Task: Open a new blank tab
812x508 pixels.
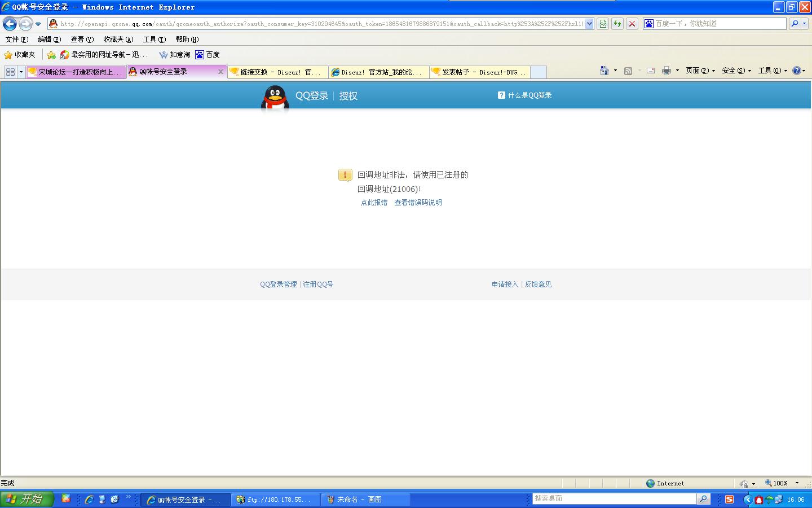Action: coord(539,72)
